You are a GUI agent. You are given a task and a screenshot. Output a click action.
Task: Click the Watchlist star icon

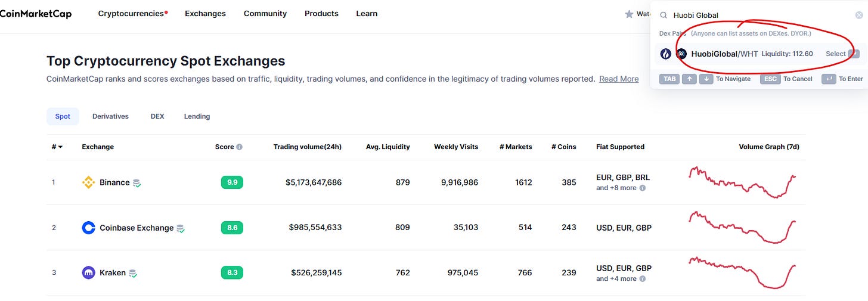pyautogui.click(x=629, y=14)
